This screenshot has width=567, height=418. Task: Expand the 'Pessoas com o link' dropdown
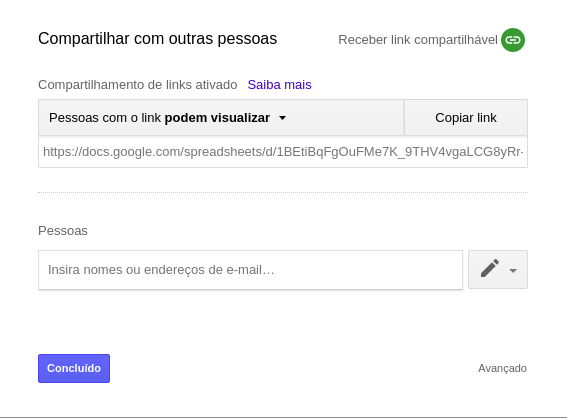pos(221,118)
